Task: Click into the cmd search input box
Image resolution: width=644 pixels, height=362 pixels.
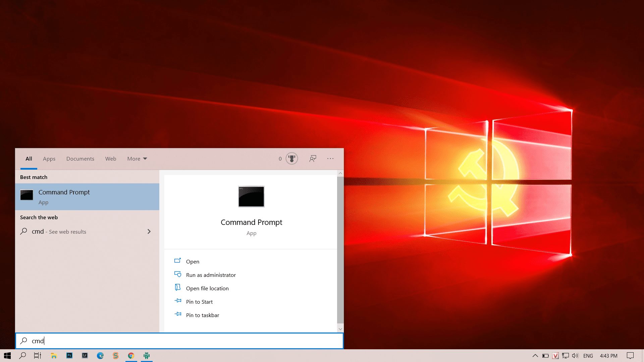Action: [x=179, y=341]
